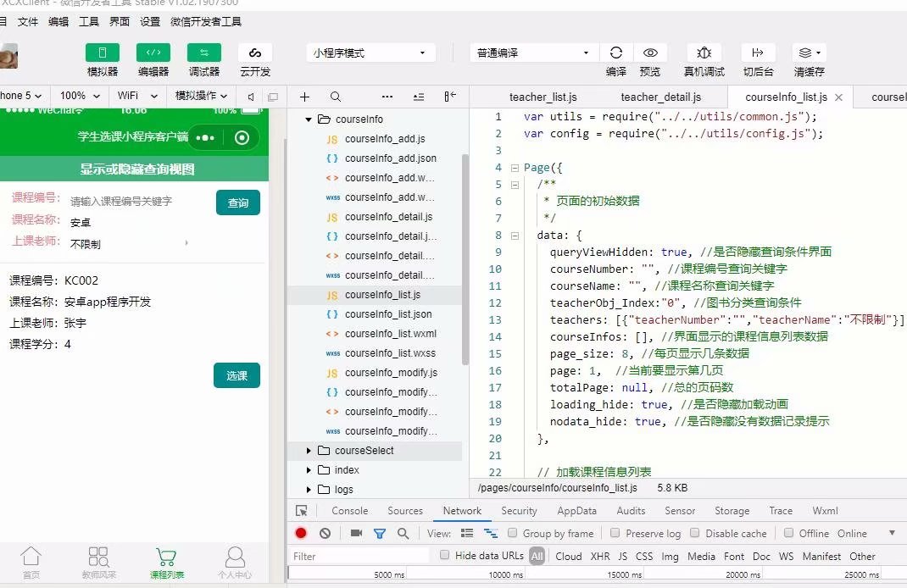Mute simulator sound speaker icon

pyautogui.click(x=250, y=97)
